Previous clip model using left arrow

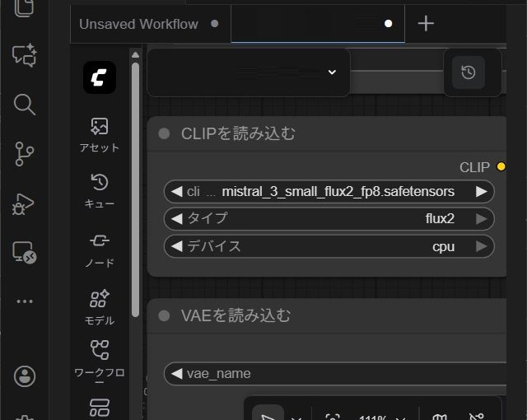(x=177, y=192)
